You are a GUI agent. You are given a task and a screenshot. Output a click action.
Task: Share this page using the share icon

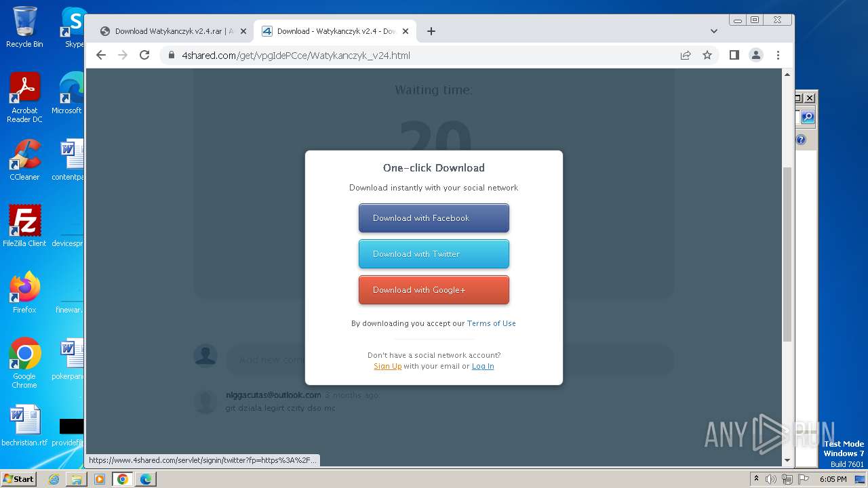pos(686,55)
